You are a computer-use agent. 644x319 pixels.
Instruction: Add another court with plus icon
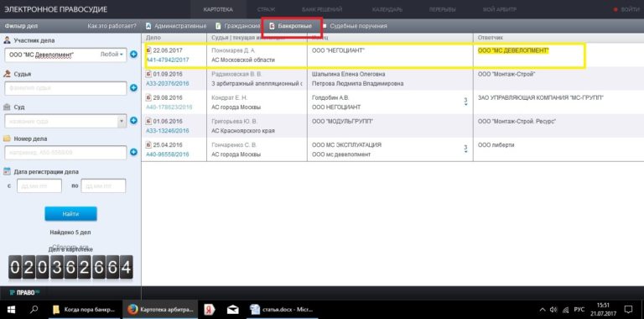coord(133,121)
